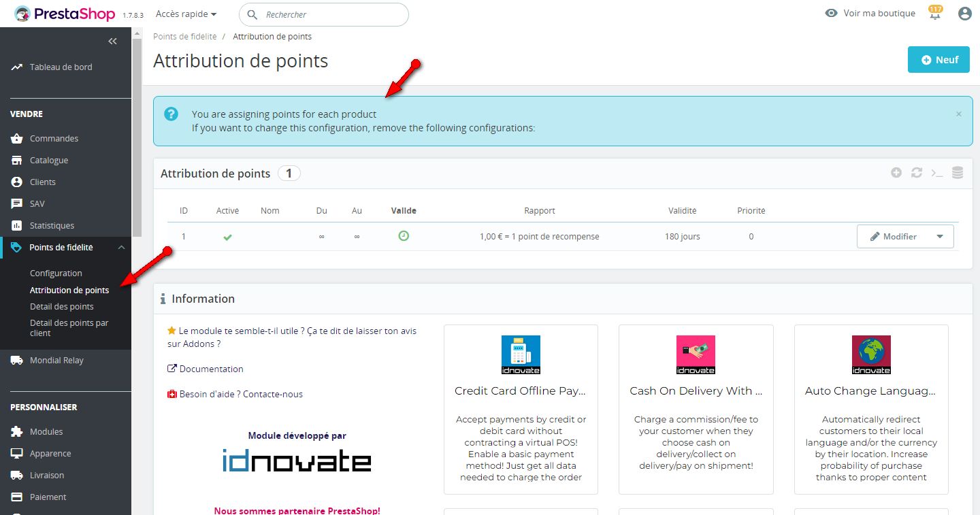Click the Valide clock status icon
This screenshot has width=980, height=515.
point(404,236)
